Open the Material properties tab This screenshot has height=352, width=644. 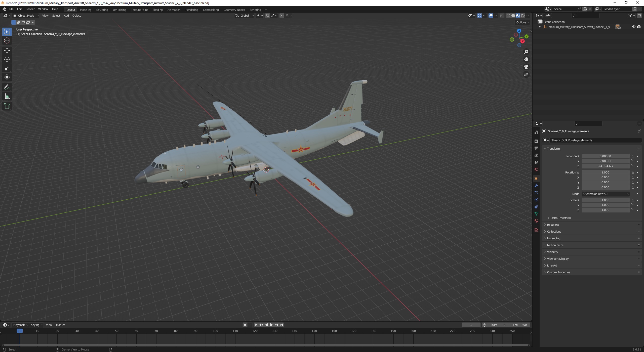coord(536,221)
